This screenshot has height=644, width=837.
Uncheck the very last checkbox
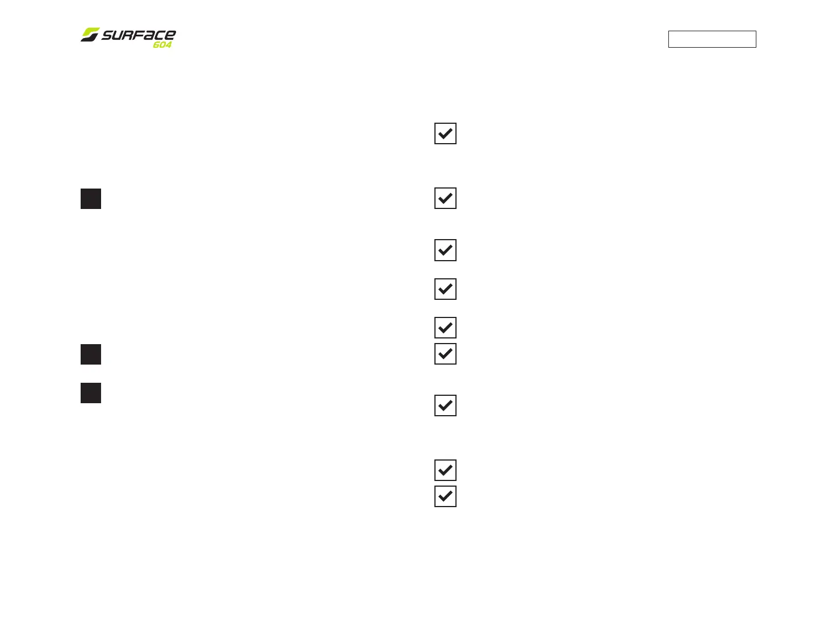[x=445, y=496]
